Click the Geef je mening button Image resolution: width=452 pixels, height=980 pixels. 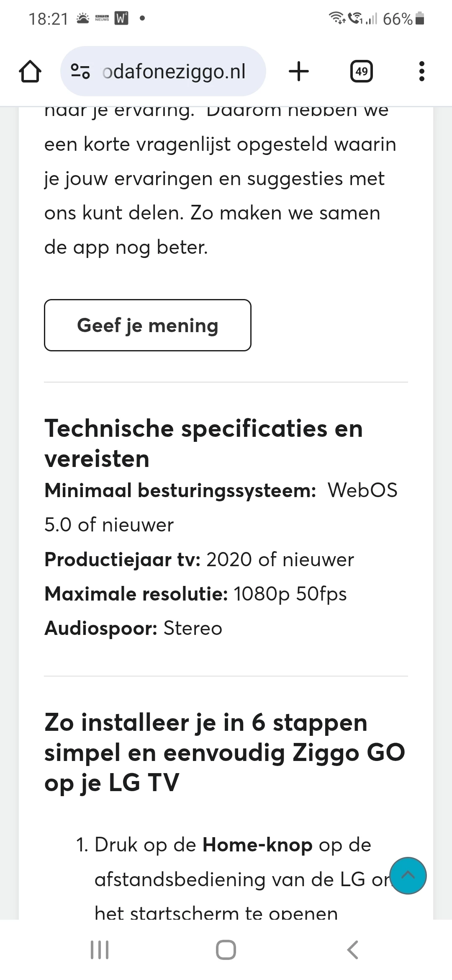(148, 325)
